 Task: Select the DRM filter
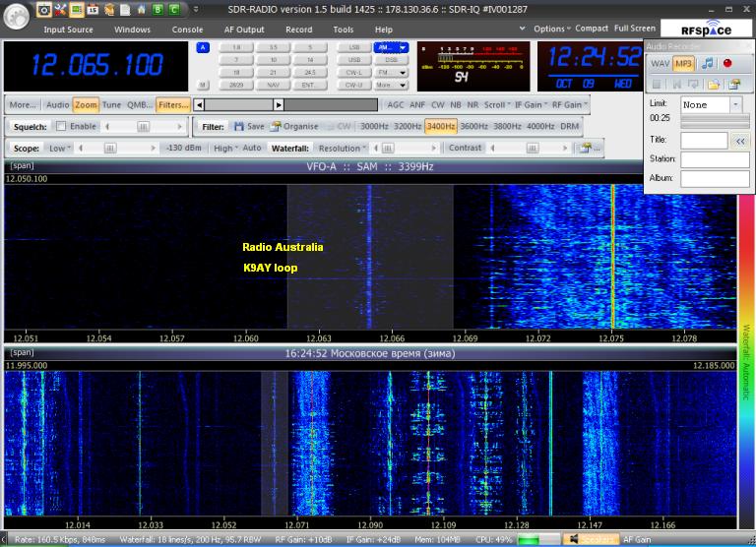pos(569,126)
